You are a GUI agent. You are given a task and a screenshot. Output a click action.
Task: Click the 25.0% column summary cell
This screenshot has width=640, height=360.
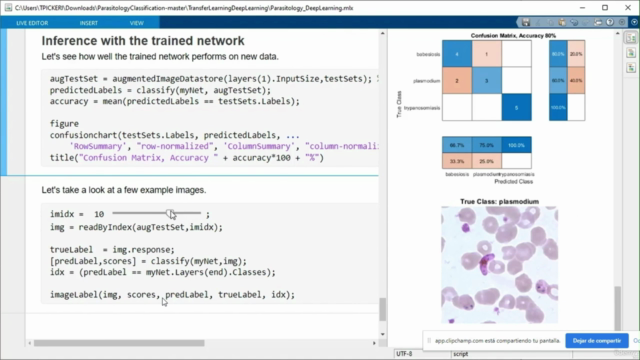pyautogui.click(x=487, y=161)
